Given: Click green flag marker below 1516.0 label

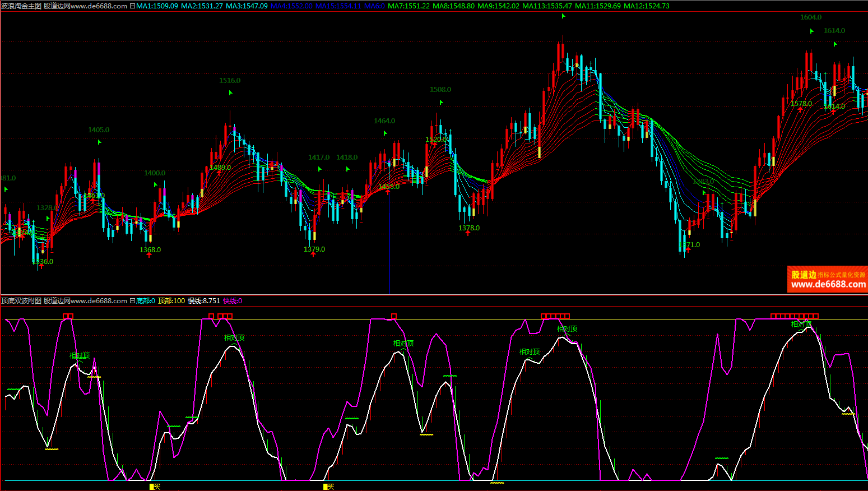Looking at the screenshot, I should tap(230, 93).
